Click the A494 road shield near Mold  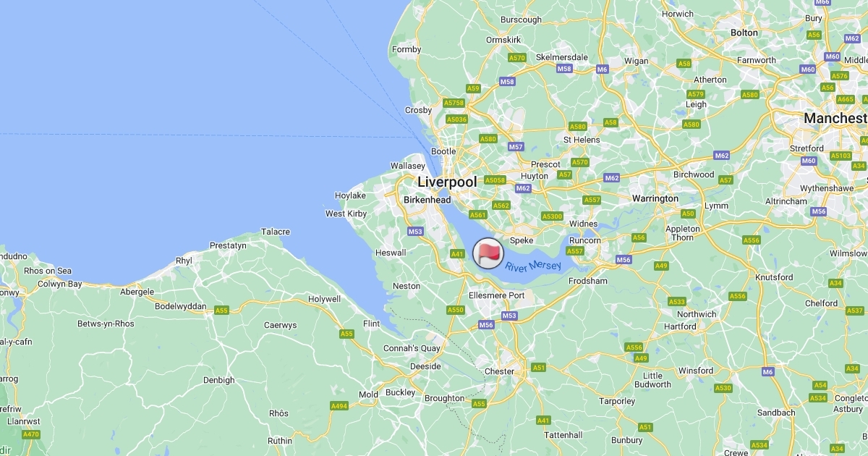coord(339,406)
